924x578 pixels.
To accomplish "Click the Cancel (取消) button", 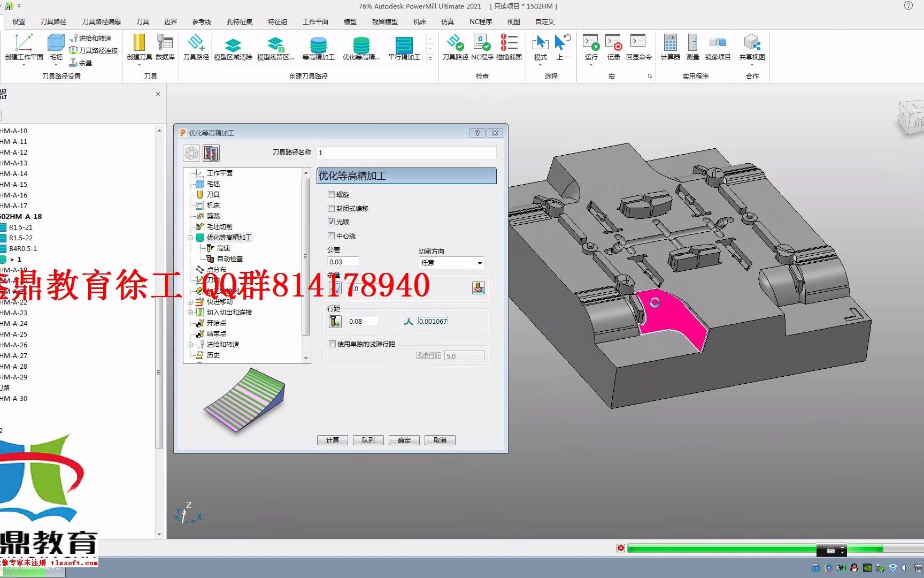I will coord(440,440).
